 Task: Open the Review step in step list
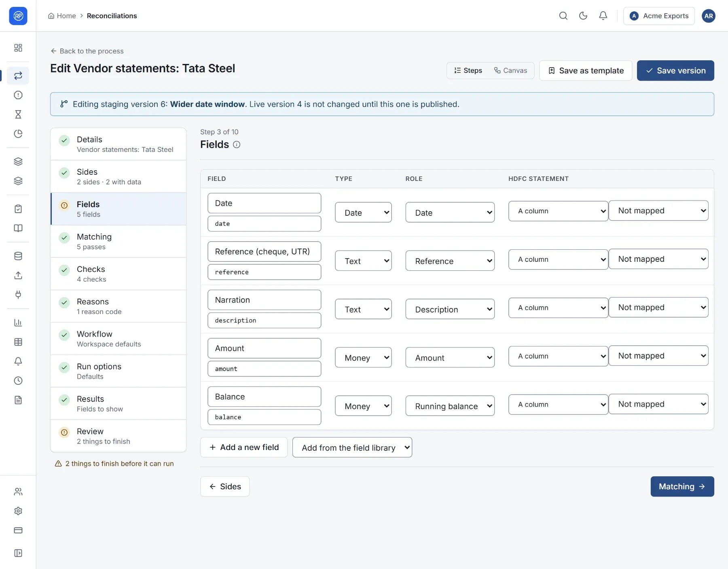(119, 436)
